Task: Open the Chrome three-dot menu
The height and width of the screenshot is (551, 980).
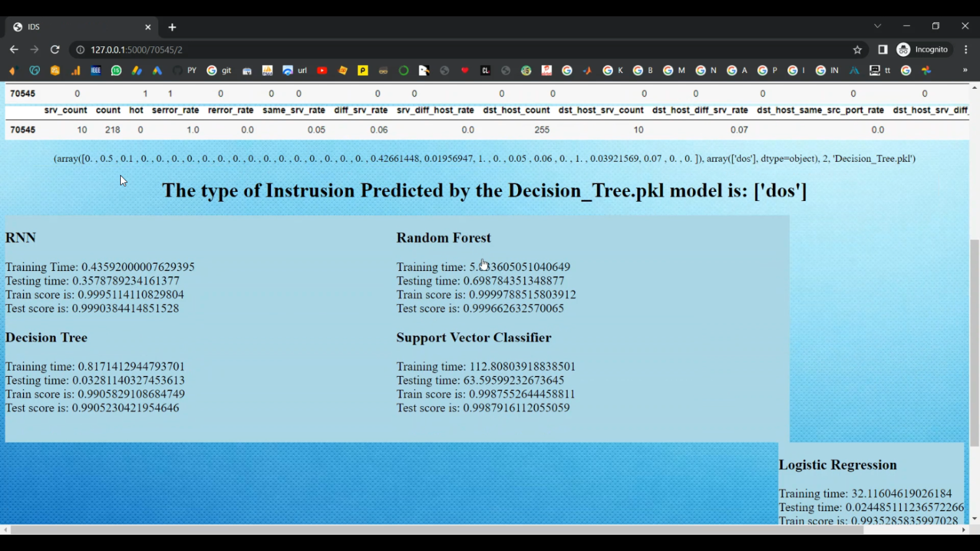Action: coord(966,50)
